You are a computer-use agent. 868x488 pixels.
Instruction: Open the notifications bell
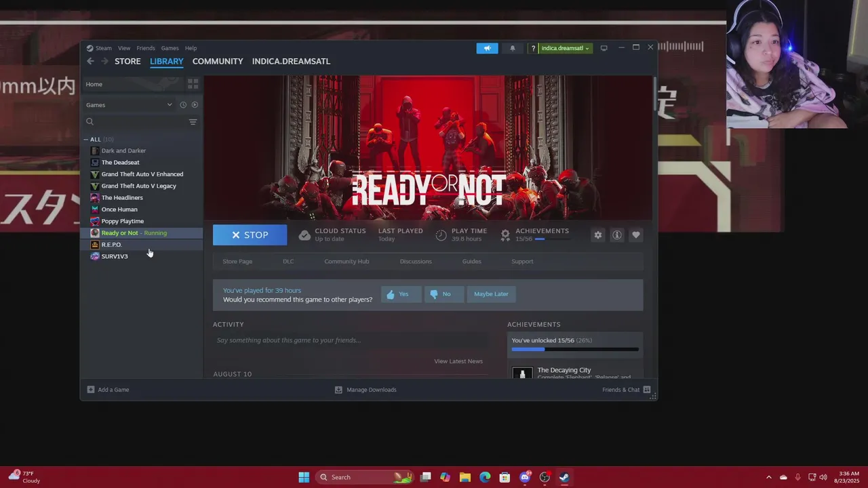point(513,48)
